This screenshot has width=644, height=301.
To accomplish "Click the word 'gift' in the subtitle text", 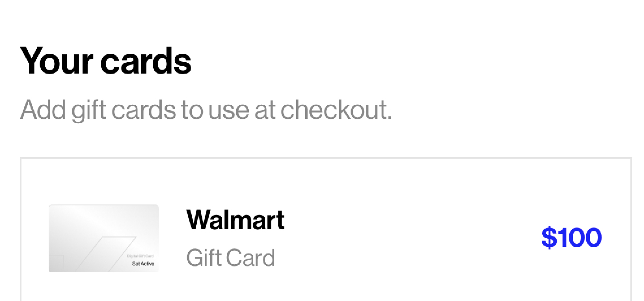I will tap(88, 110).
